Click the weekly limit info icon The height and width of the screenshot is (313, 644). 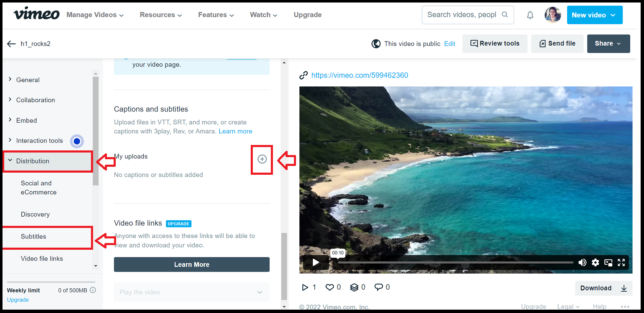click(x=93, y=290)
